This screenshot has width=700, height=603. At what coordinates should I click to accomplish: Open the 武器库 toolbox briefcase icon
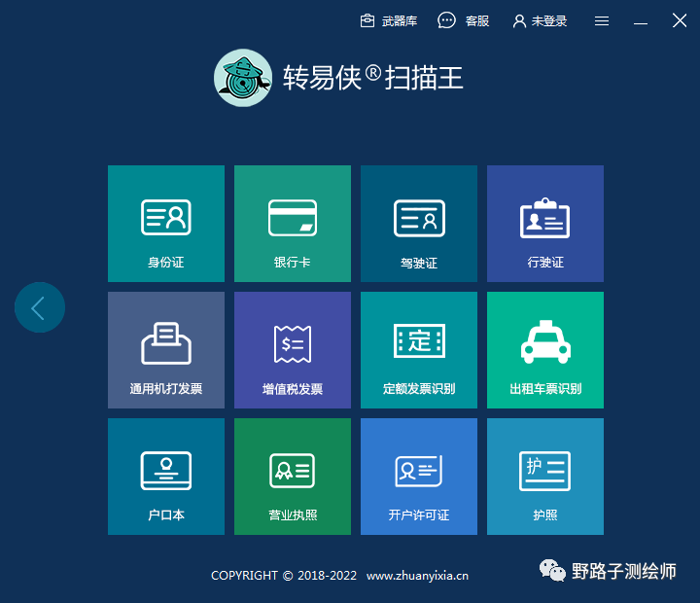[x=367, y=20]
